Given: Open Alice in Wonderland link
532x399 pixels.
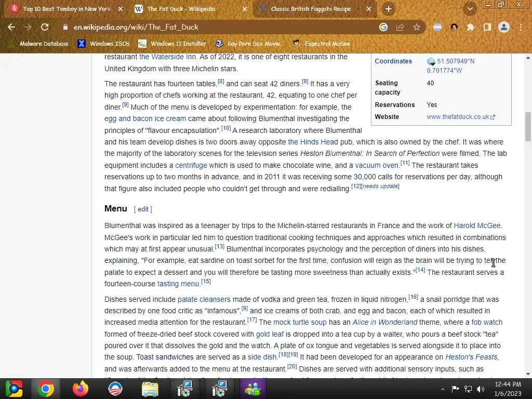Looking at the screenshot, I should (x=385, y=322).
